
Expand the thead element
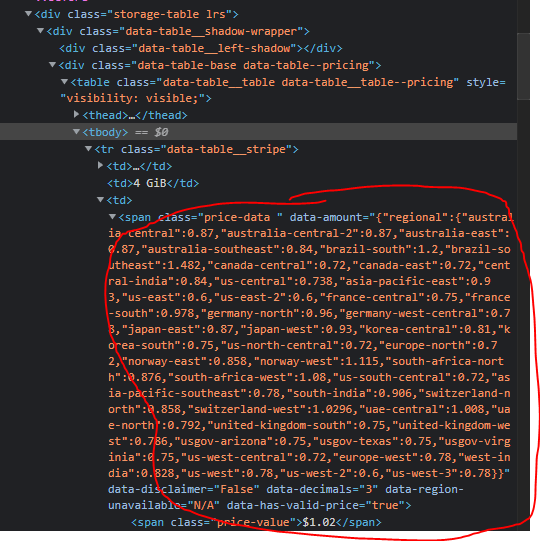pos(77,114)
